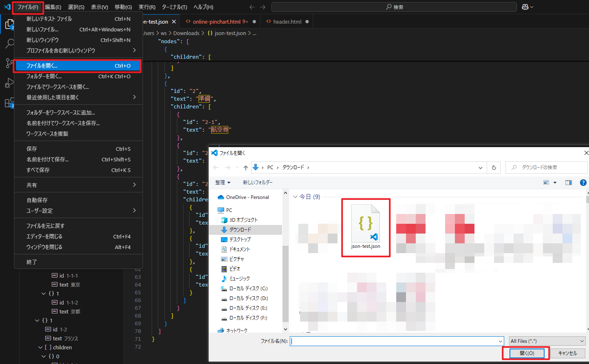This screenshot has height=364, width=589.
Task: Switch to online-pinchart.html tab
Action: (x=220, y=22)
